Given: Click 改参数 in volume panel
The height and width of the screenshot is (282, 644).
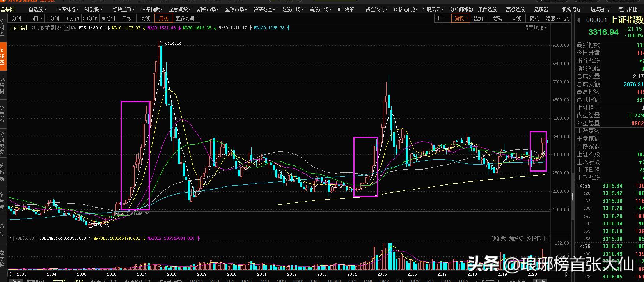Looking at the screenshot, I should (499, 238).
